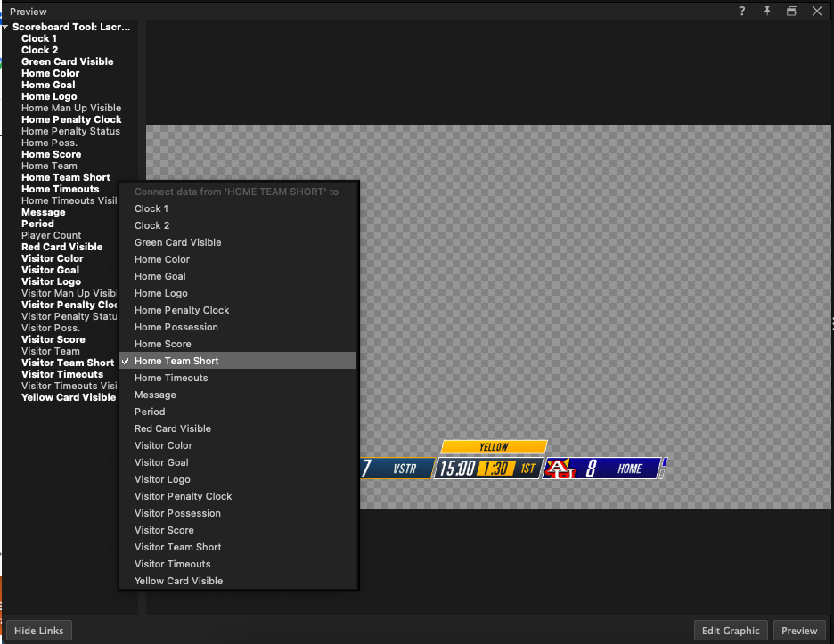The image size is (834, 644).
Task: Click the 1ST period label in scoreboard
Action: [527, 469]
